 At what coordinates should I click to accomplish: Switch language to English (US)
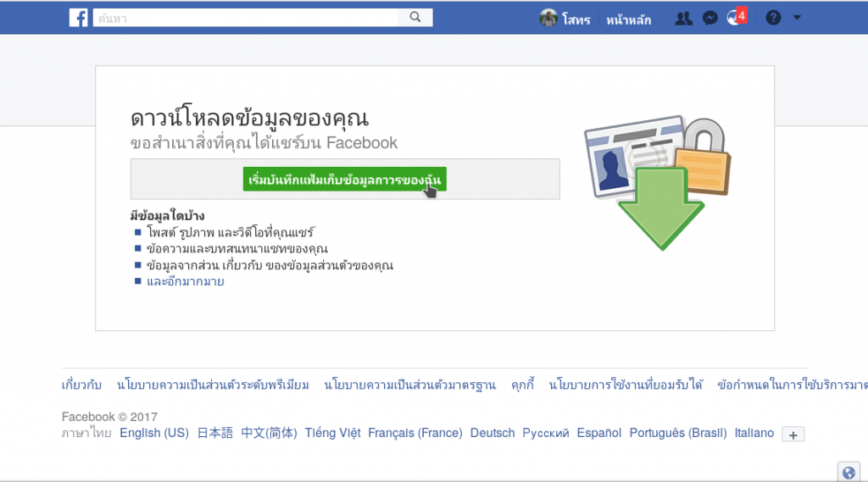pyautogui.click(x=154, y=433)
